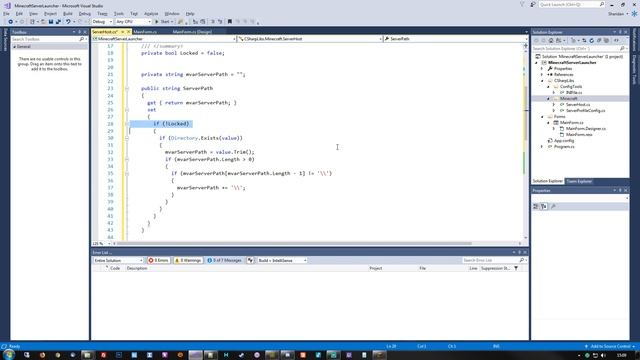This screenshot has height=360, width=640.
Task: Open the CSharpLibs.Minecraft.ServerHost type dropdown
Action: tap(310, 39)
